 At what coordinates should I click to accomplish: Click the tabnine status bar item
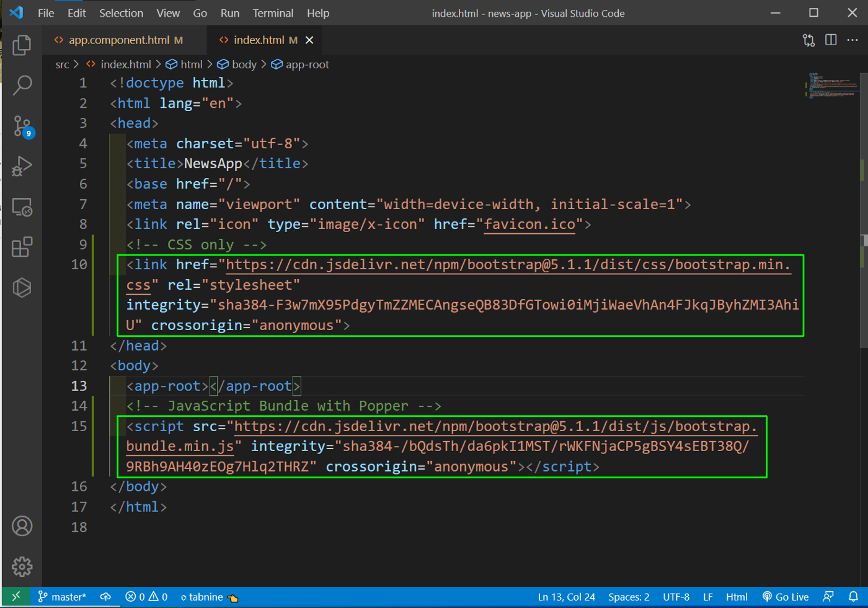[x=209, y=597]
